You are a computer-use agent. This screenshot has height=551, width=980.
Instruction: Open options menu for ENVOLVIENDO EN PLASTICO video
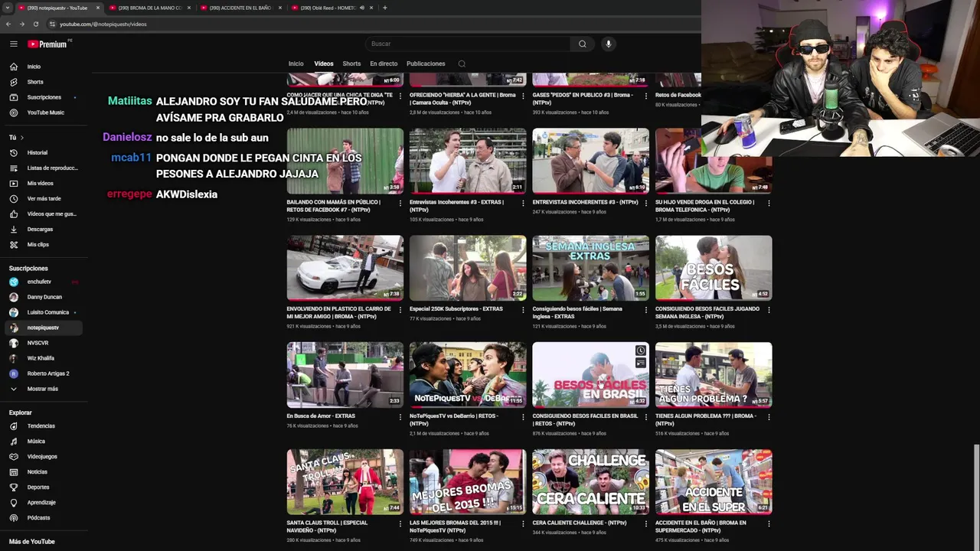tap(400, 310)
